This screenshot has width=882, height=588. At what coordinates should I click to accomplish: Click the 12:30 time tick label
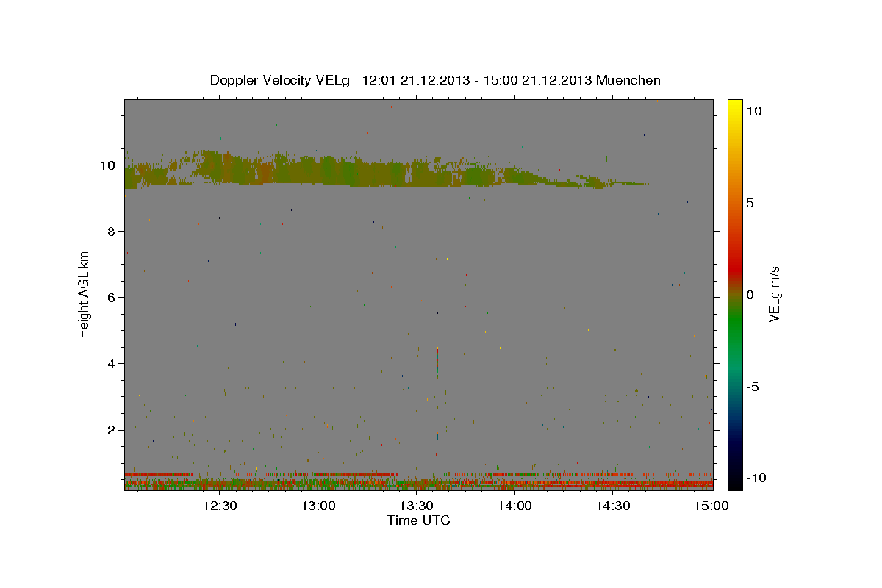[220, 506]
